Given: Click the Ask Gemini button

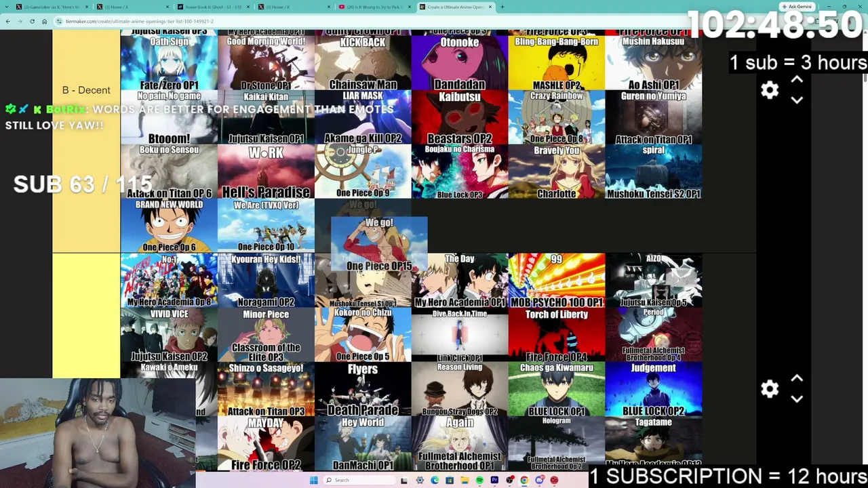Looking at the screenshot, I should tap(797, 7).
